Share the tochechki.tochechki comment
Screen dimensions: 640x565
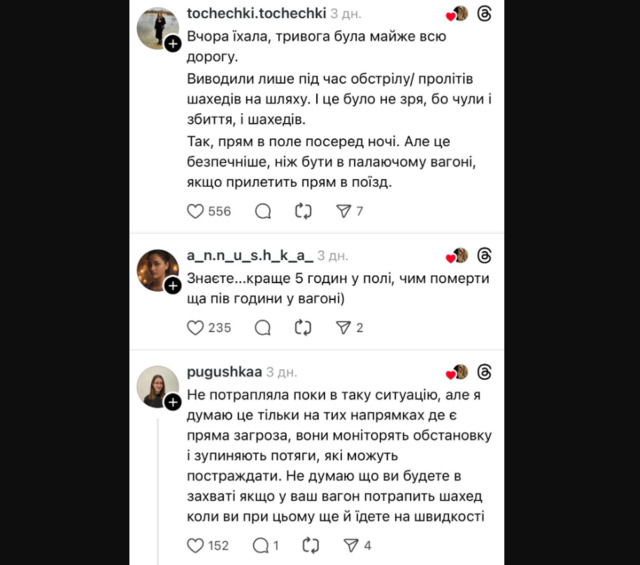[x=343, y=211]
